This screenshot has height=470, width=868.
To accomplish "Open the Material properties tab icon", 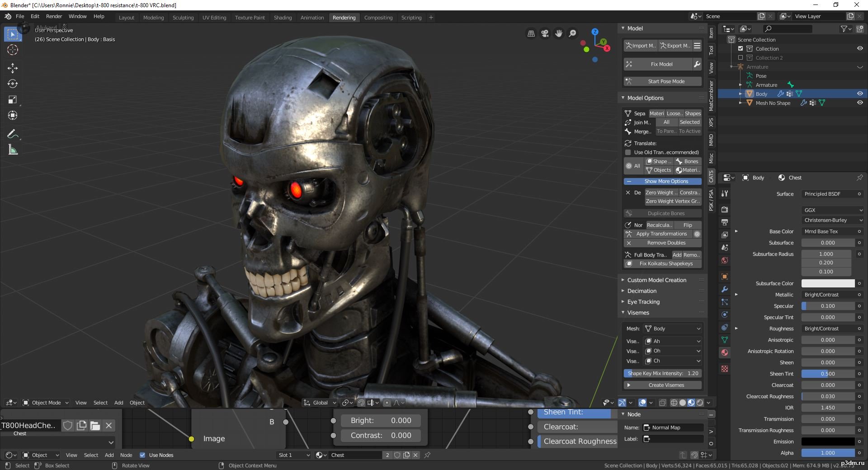I will pyautogui.click(x=725, y=352).
